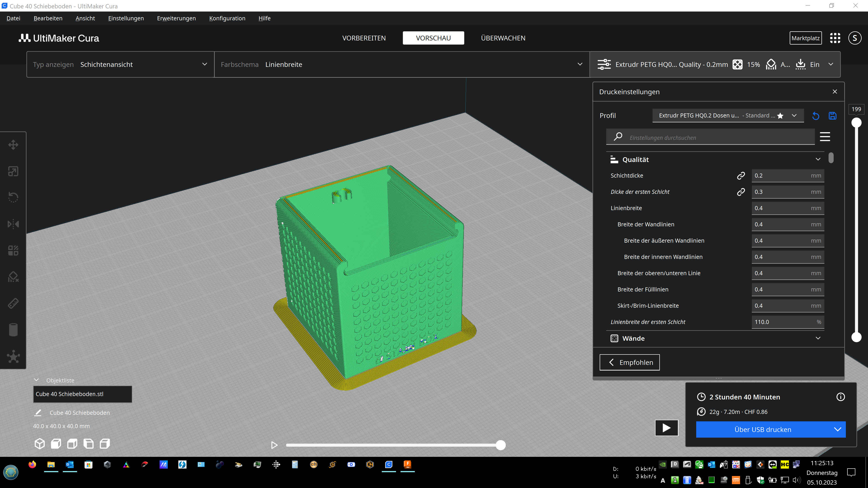Select the Rotate tool in left toolbar
Image resolution: width=868 pixels, height=488 pixels.
pos(13,197)
